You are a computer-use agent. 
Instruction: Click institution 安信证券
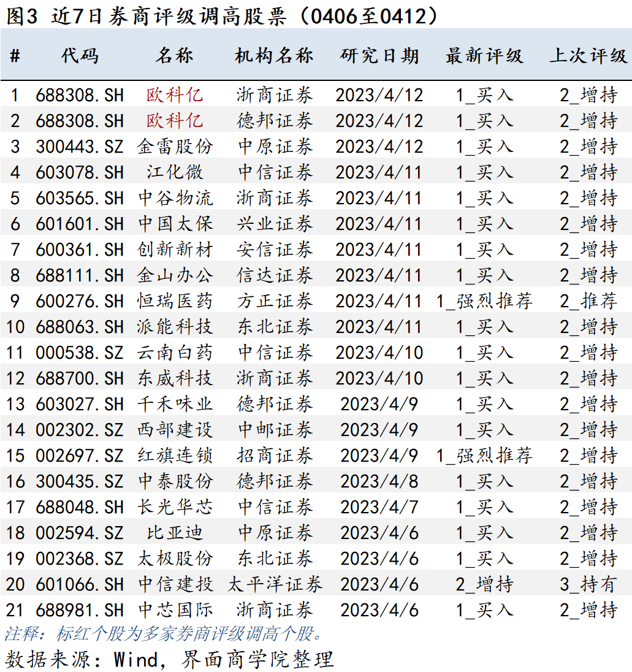coord(274,250)
